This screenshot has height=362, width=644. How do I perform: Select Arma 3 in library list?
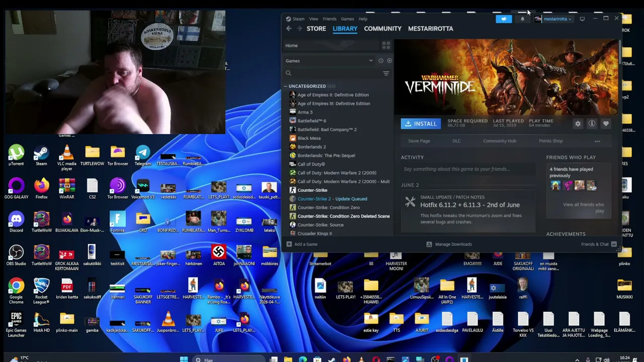click(x=305, y=112)
